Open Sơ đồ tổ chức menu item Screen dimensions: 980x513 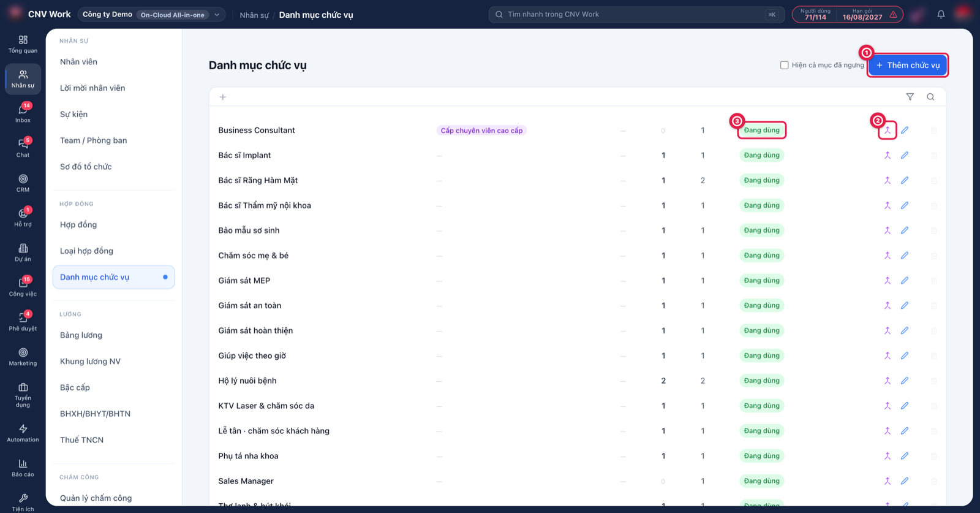click(86, 167)
